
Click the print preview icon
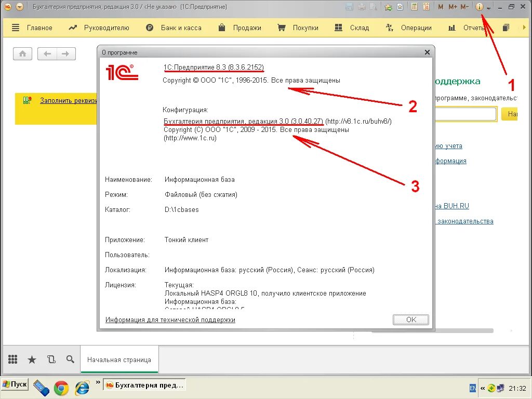(x=374, y=7)
